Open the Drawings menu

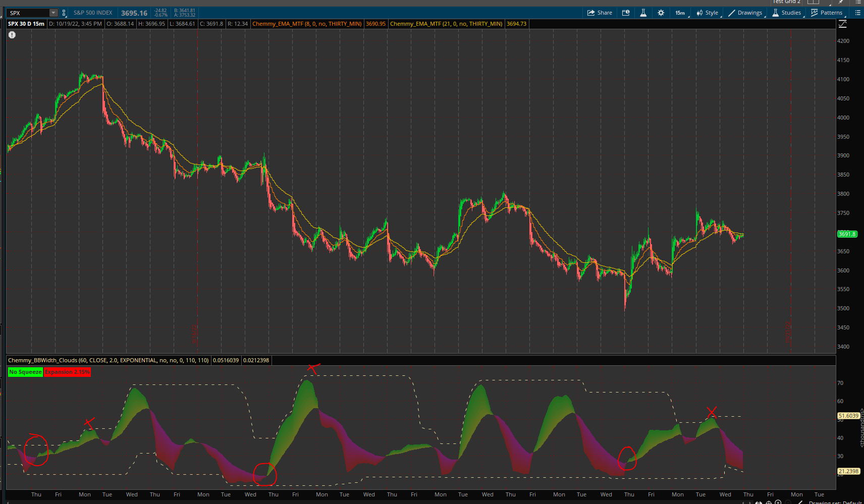point(745,13)
